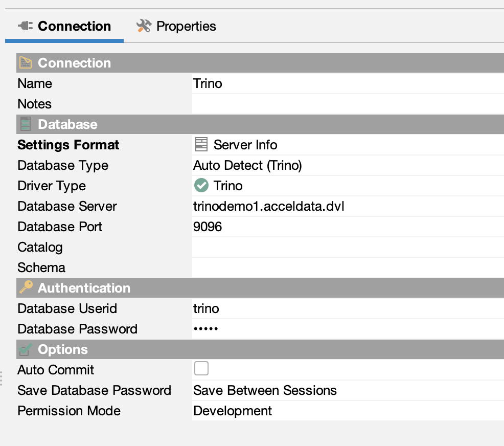Open the Driver Type selector
Viewport: 504px width, 446px height.
coord(348,186)
